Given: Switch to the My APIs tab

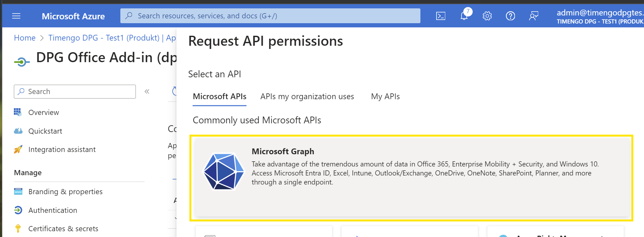Looking at the screenshot, I should (x=385, y=97).
